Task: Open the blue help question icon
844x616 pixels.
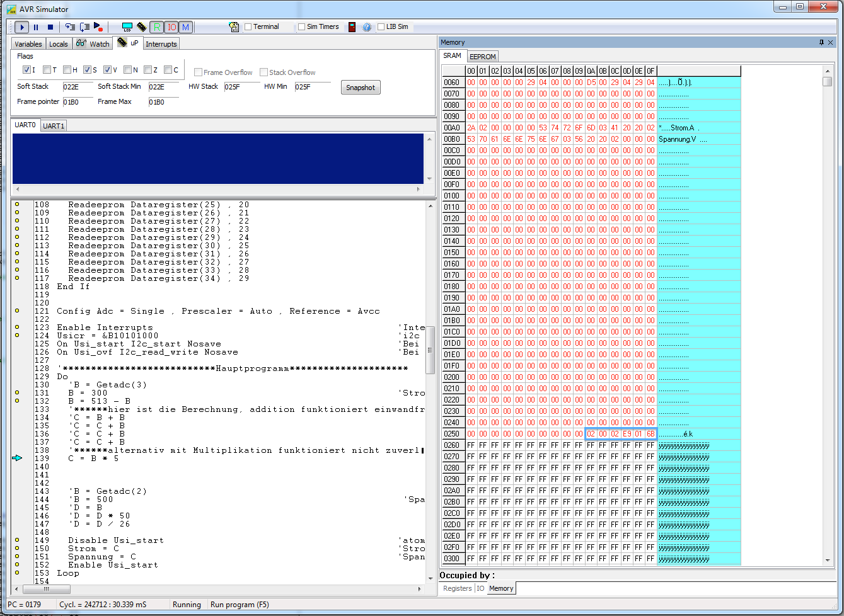Action: (x=367, y=27)
